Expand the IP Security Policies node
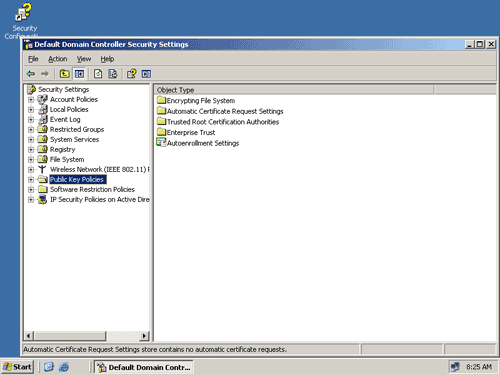The width and height of the screenshot is (500, 375). coord(31,200)
